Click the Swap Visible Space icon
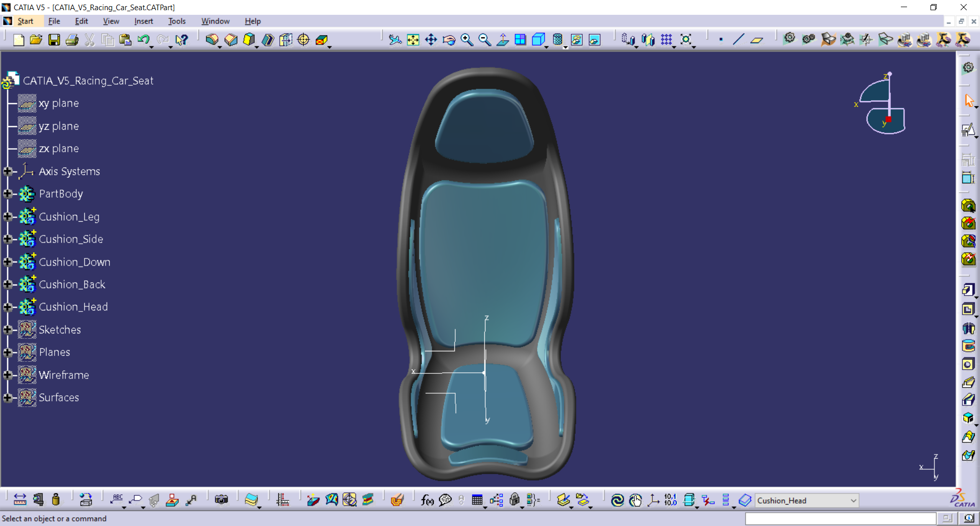The width and height of the screenshot is (980, 526). (595, 40)
